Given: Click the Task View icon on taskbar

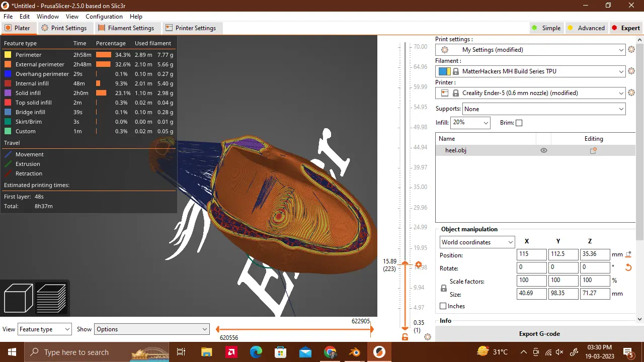Looking at the screenshot, I should click(x=182, y=352).
